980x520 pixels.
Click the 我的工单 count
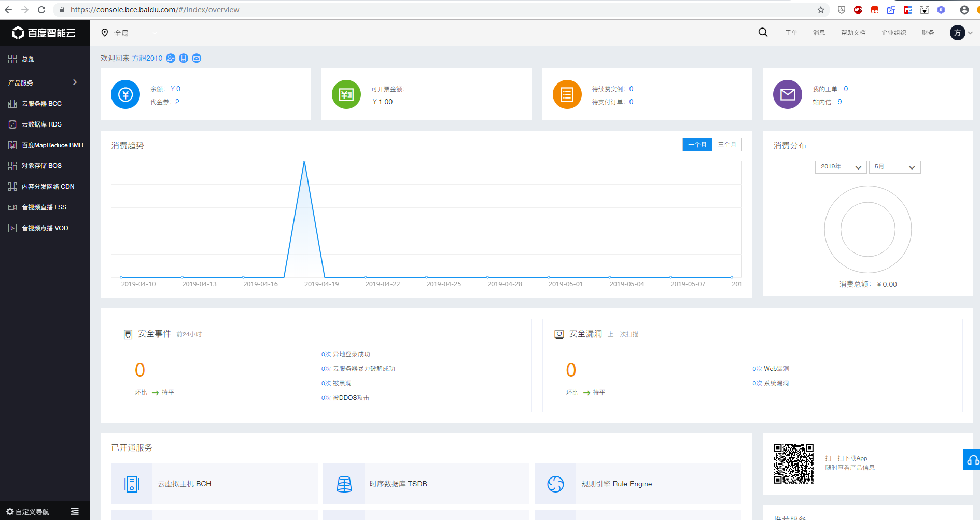[x=846, y=89]
